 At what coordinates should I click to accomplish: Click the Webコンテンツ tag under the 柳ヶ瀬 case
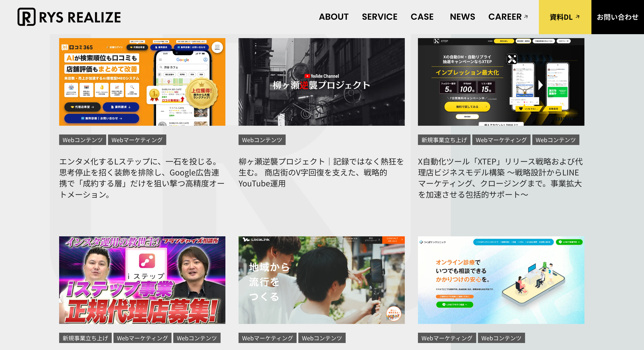262,140
